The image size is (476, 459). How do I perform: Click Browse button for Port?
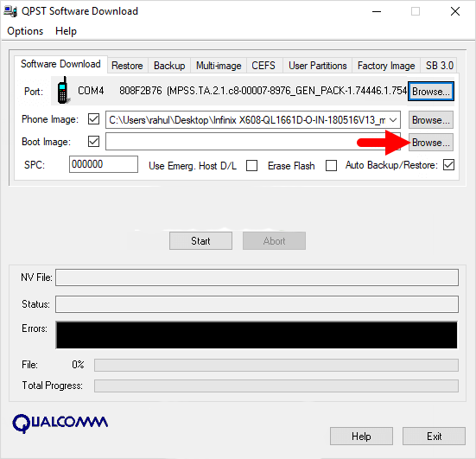[431, 91]
